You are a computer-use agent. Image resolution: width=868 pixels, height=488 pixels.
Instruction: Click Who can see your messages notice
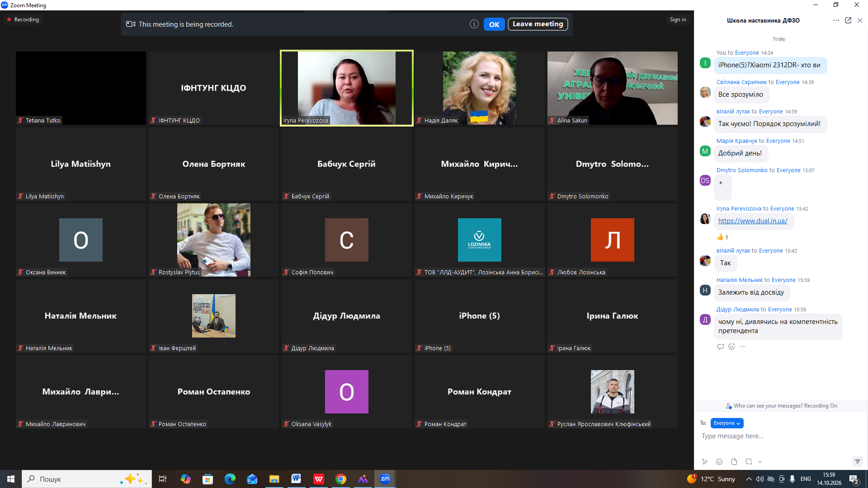coord(782,406)
